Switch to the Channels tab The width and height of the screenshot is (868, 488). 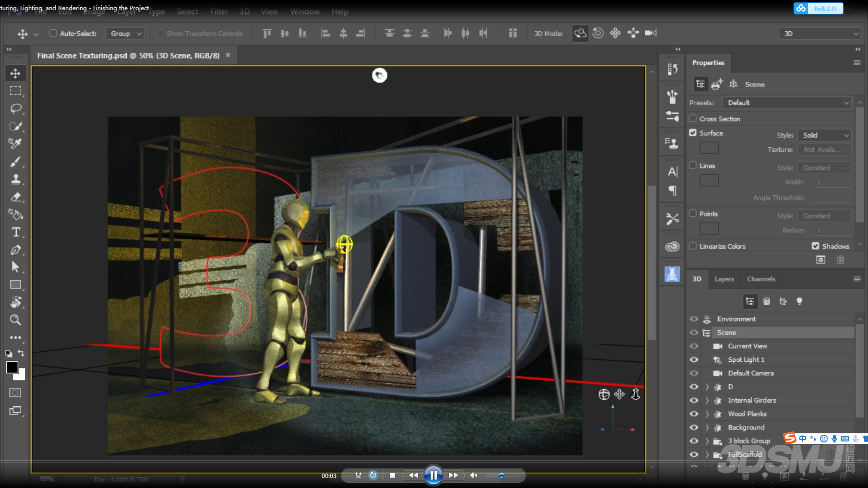761,279
